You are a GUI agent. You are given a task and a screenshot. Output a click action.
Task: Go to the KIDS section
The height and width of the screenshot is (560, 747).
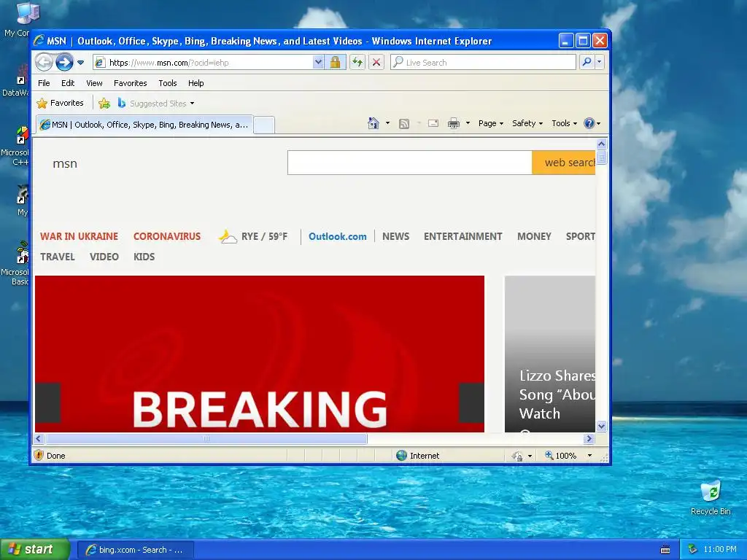coord(144,257)
